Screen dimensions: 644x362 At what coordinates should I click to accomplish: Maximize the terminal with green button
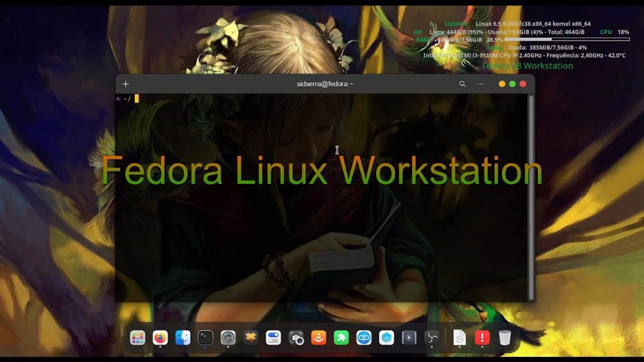coord(512,84)
